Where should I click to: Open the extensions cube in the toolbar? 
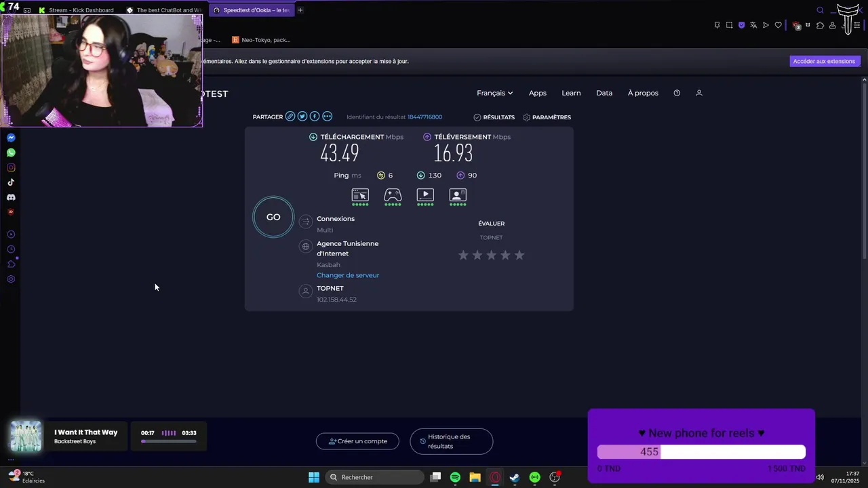820,25
